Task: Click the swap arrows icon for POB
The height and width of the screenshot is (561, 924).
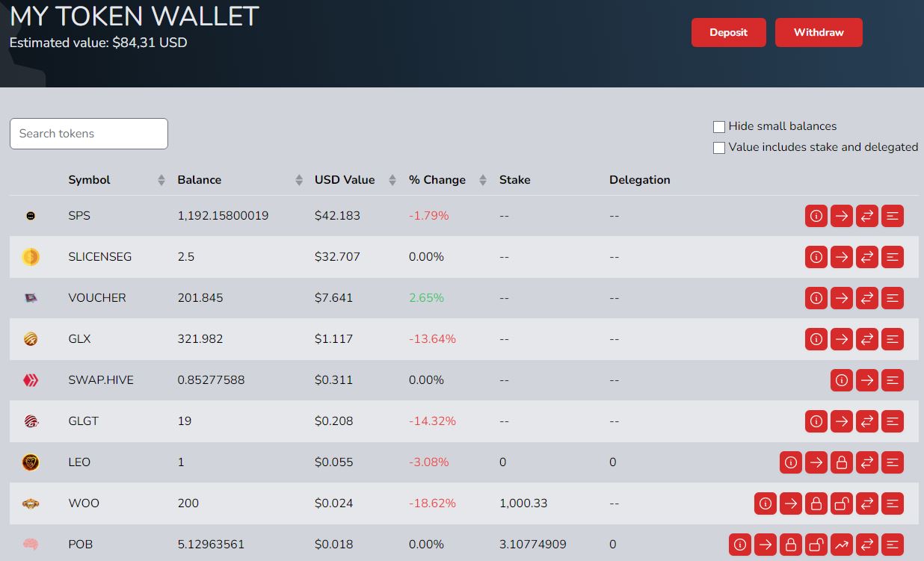Action: (867, 545)
